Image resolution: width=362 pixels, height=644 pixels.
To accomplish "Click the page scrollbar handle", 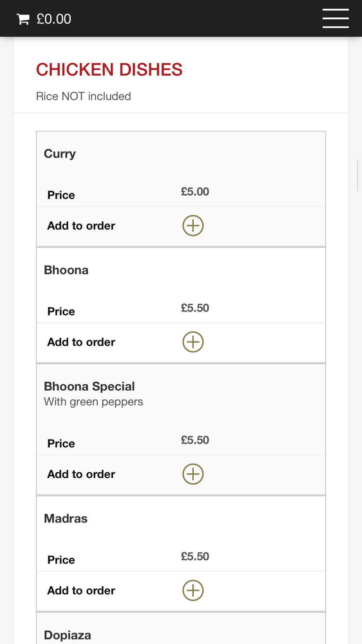I will pos(358,175).
